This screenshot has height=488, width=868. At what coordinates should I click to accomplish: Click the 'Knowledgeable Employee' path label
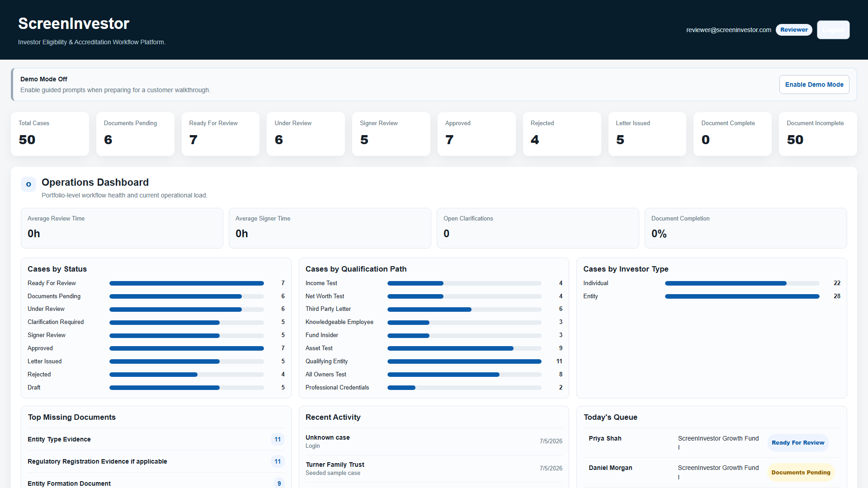point(340,322)
